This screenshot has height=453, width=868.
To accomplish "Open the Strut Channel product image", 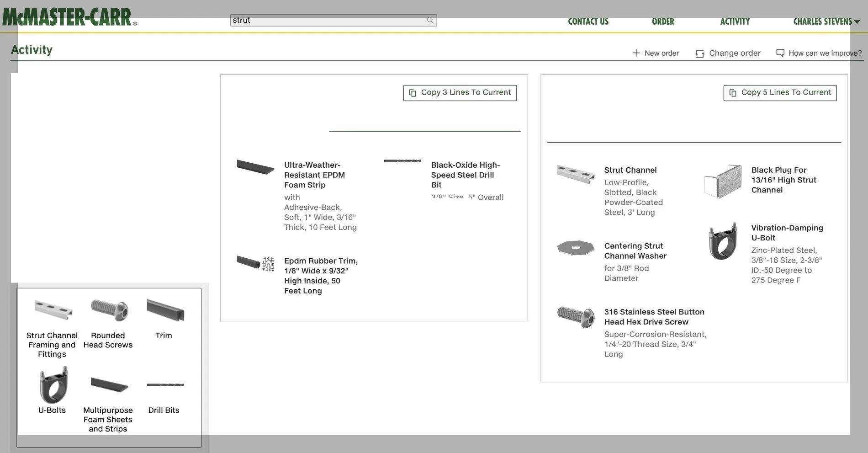I will pyautogui.click(x=576, y=174).
